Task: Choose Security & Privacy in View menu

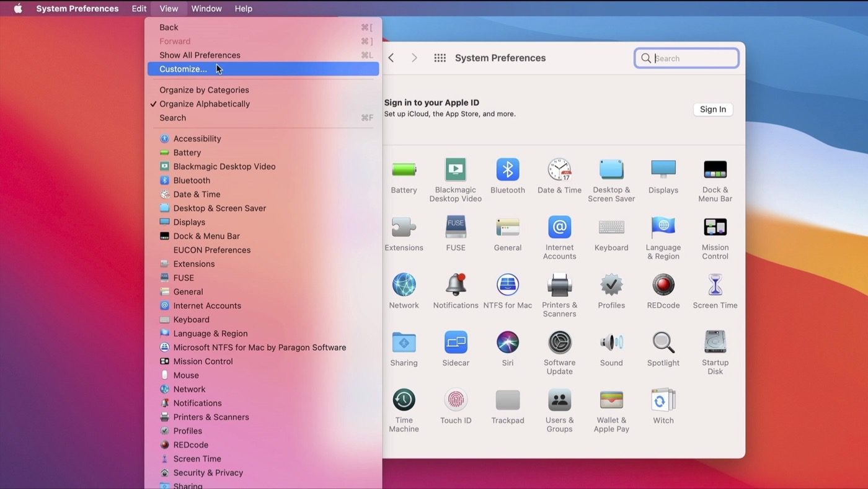Action: pyautogui.click(x=263, y=473)
